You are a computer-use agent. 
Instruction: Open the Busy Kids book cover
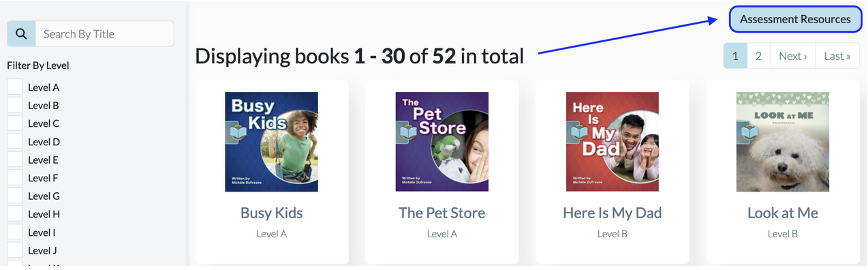point(271,142)
